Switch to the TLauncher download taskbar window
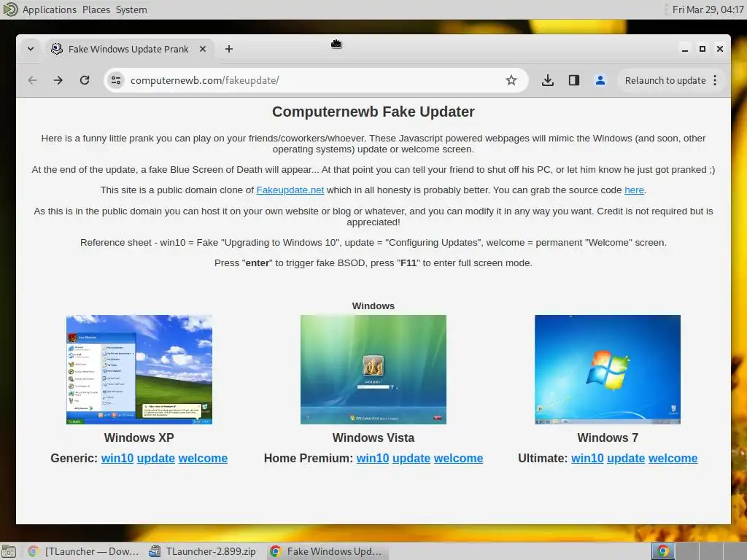Viewport: 747px width, 560px height. tap(84, 551)
